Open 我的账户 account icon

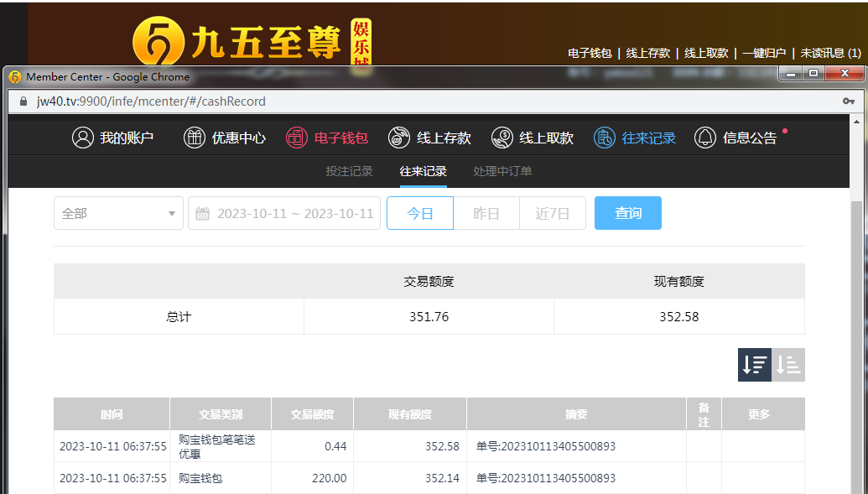pyautogui.click(x=82, y=138)
